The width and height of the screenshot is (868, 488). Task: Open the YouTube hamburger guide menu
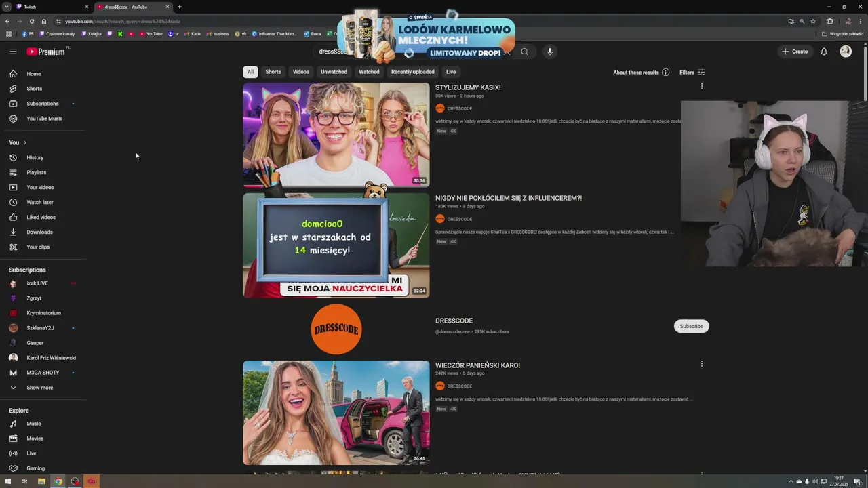pos(13,52)
